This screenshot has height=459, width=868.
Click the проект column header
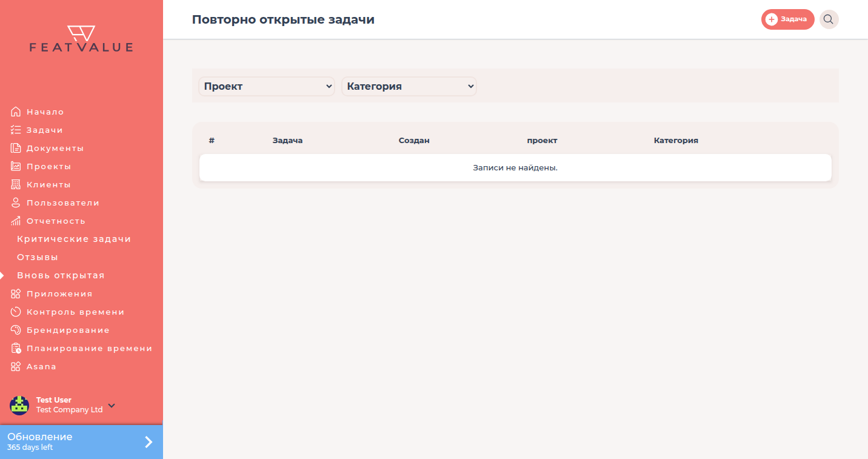click(x=542, y=140)
